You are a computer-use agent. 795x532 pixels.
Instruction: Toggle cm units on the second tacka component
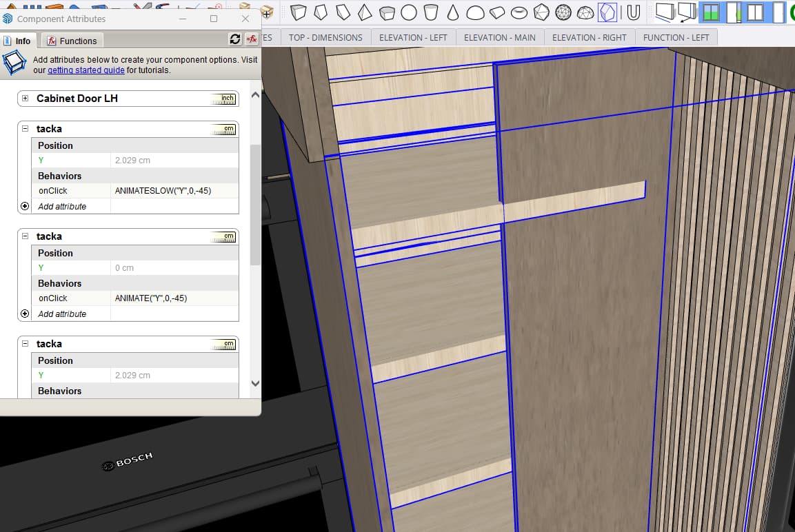click(223, 236)
